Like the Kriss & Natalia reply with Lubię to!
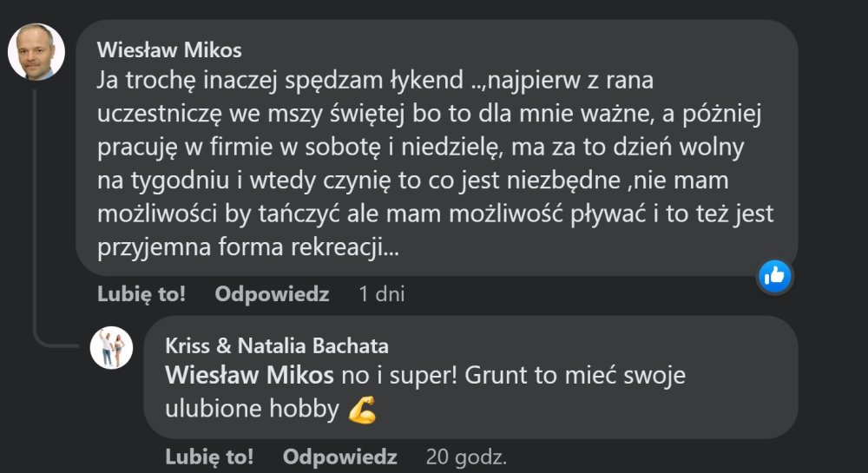Image resolution: width=868 pixels, height=473 pixels. pyautogui.click(x=209, y=457)
